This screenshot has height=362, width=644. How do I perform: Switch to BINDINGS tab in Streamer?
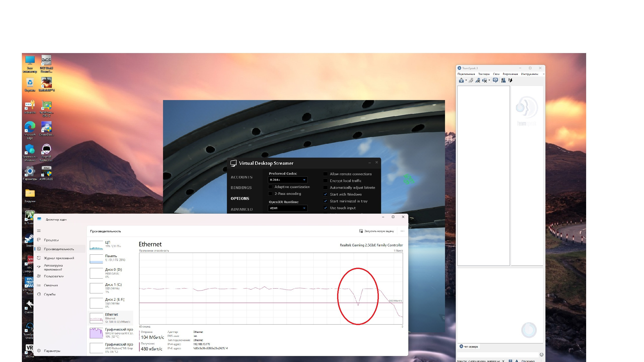pyautogui.click(x=241, y=188)
